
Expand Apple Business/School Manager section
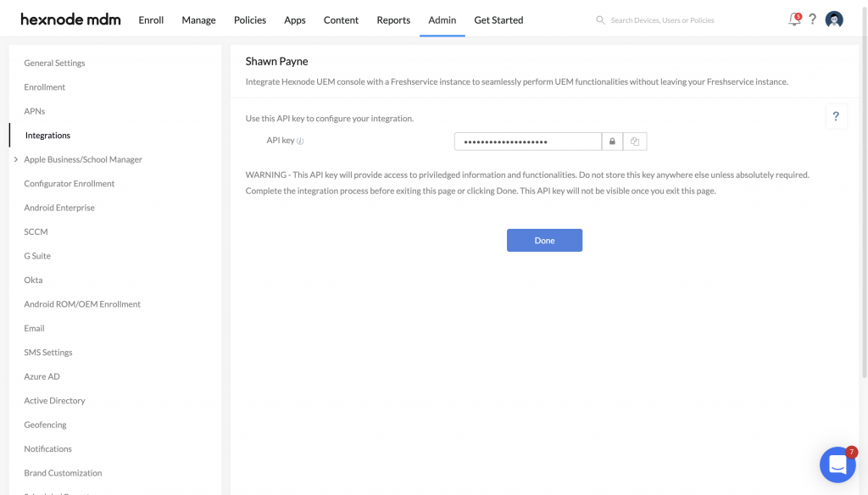(x=15, y=159)
